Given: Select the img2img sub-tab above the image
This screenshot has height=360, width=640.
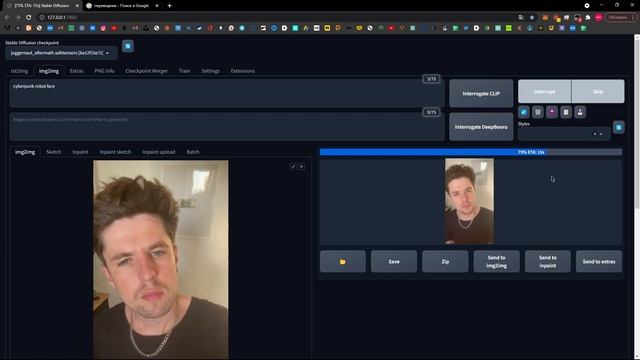Looking at the screenshot, I should [25, 152].
